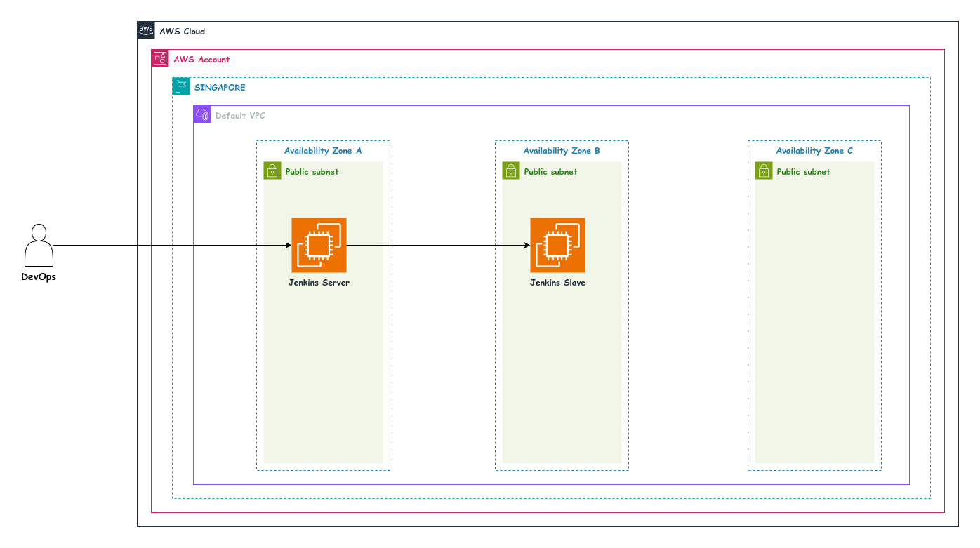This screenshot has width=980, height=548.
Task: Click the AWS Account icon
Action: (160, 58)
